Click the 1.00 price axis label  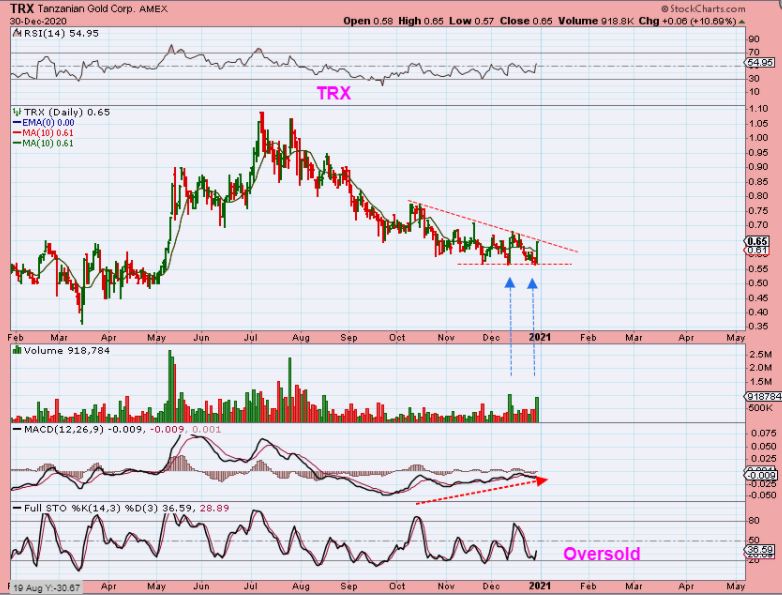[x=758, y=138]
